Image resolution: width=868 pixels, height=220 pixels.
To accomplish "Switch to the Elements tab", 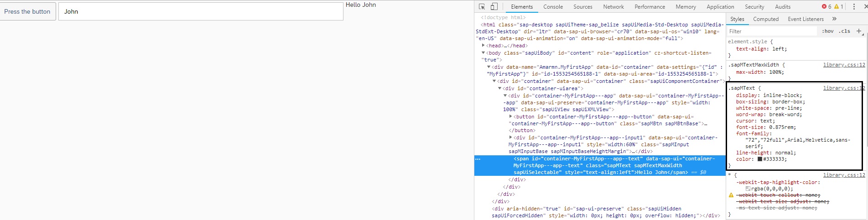I will point(522,7).
